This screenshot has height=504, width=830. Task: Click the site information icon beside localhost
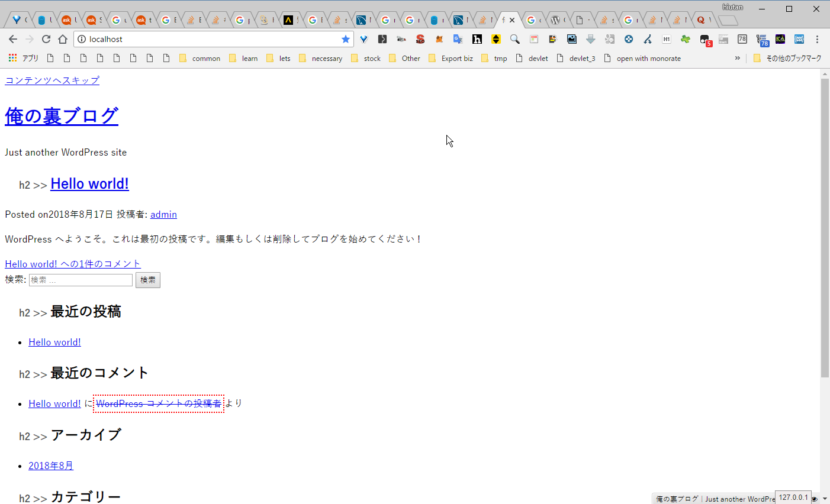[x=82, y=39]
